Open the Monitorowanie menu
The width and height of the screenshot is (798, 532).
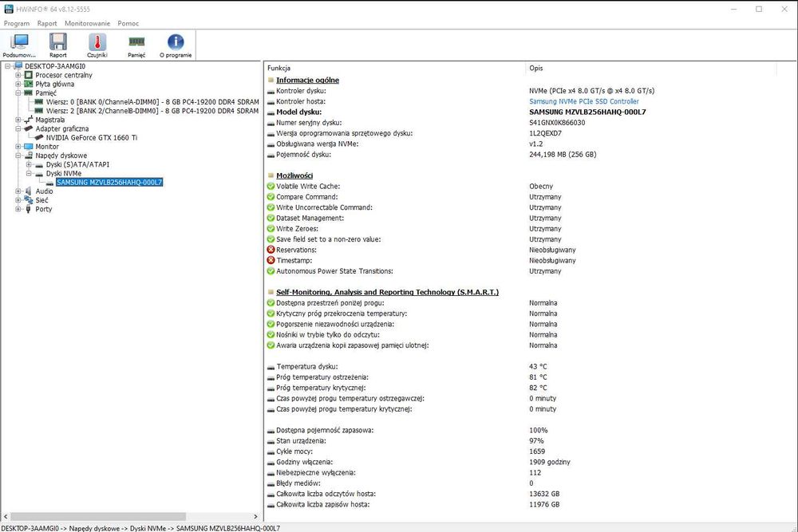87,23
